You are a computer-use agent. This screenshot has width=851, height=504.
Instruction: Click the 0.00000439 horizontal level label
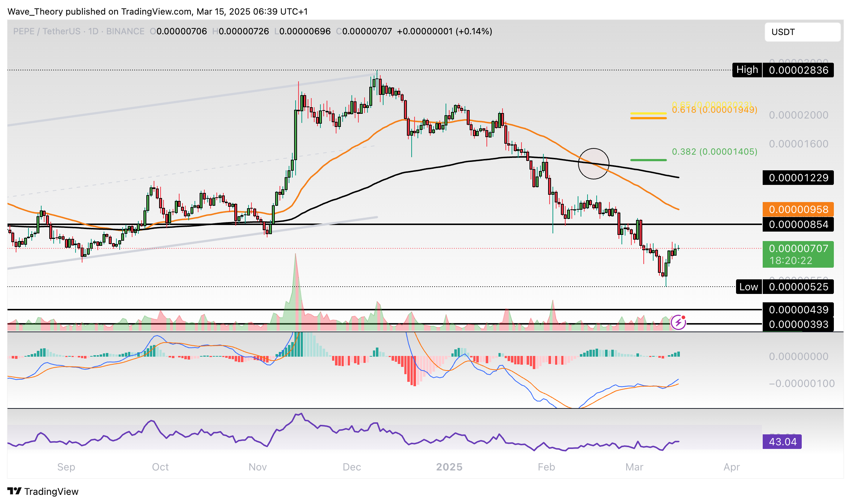[798, 310]
